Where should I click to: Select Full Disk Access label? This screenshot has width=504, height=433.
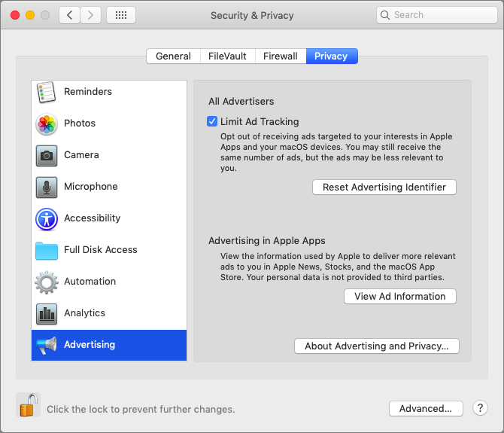101,250
